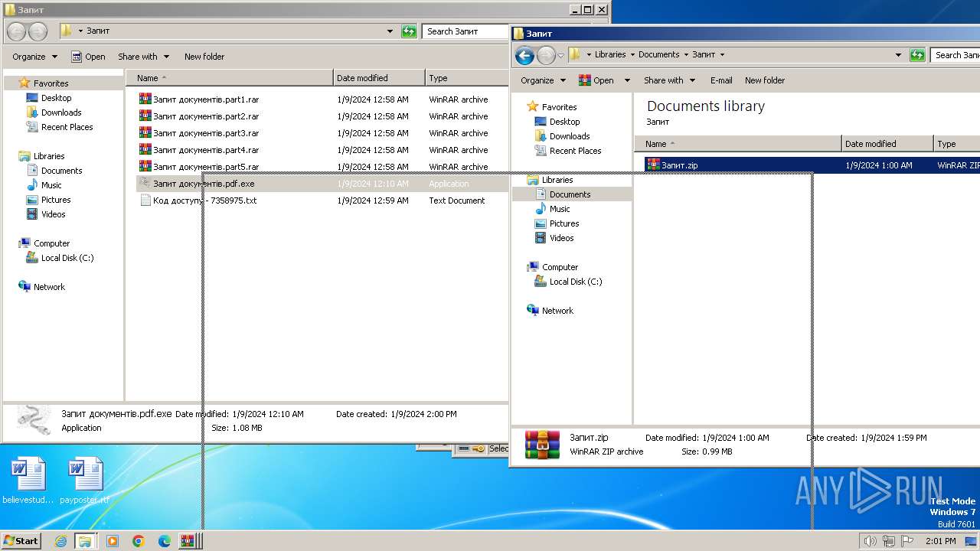980x551 pixels.
Task: Sort by Type column in left window
Action: 467,78
